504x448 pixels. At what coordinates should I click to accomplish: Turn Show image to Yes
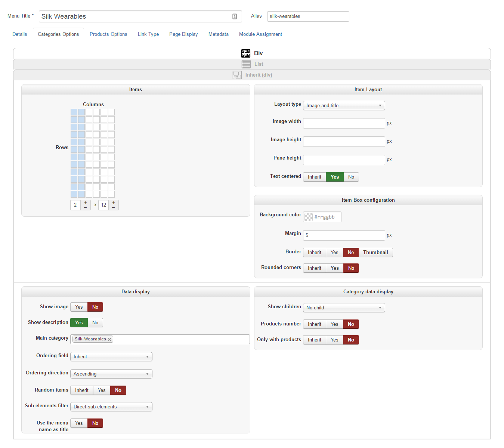click(x=79, y=307)
